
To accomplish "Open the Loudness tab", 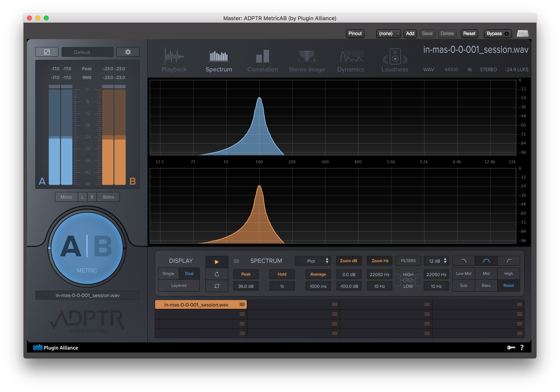I will (x=395, y=60).
